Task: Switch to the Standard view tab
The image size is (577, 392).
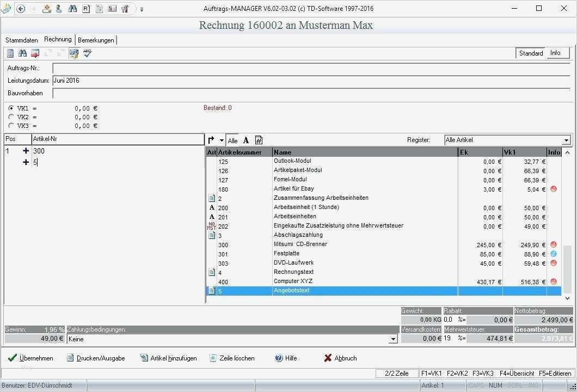Action: (x=531, y=53)
